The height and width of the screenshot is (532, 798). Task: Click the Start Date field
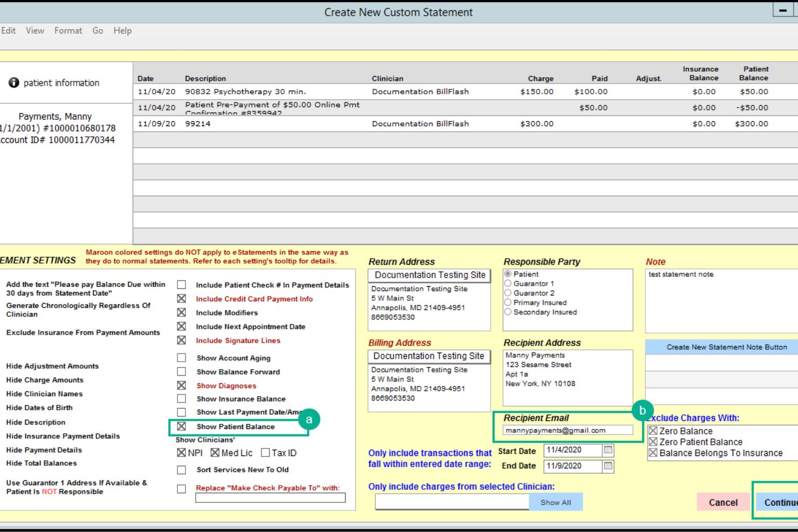click(x=573, y=450)
